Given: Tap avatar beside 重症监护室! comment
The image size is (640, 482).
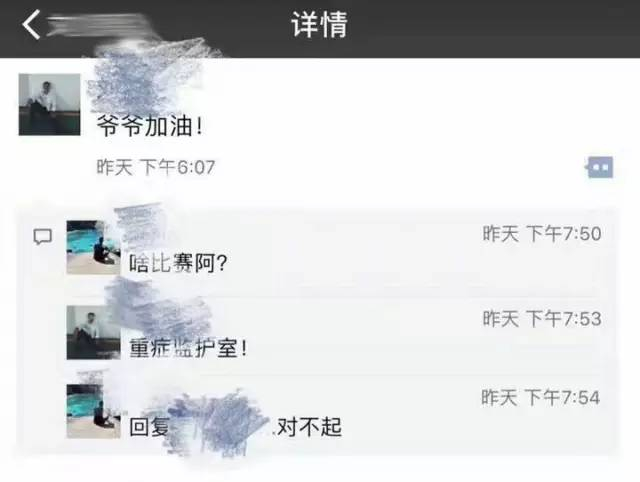Looking at the screenshot, I should pos(93,333).
